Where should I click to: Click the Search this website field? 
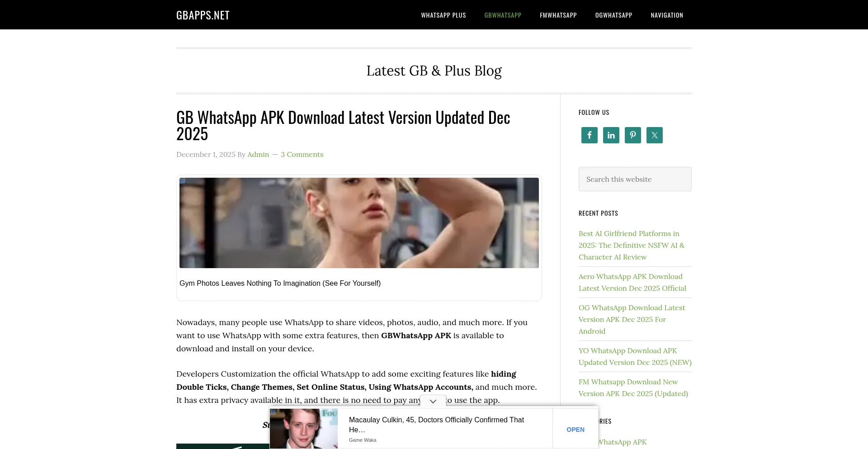[x=635, y=179]
